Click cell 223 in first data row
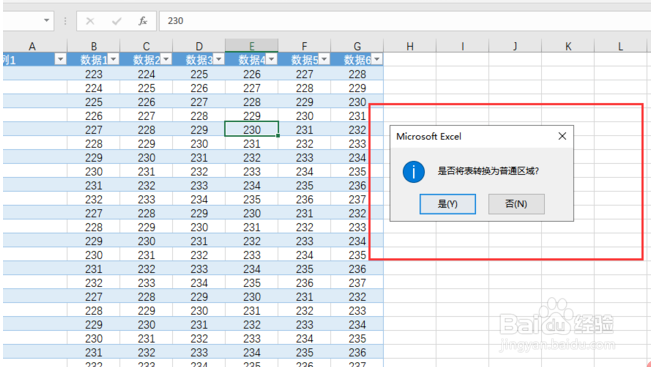This screenshot has width=651, height=367. pos(94,74)
